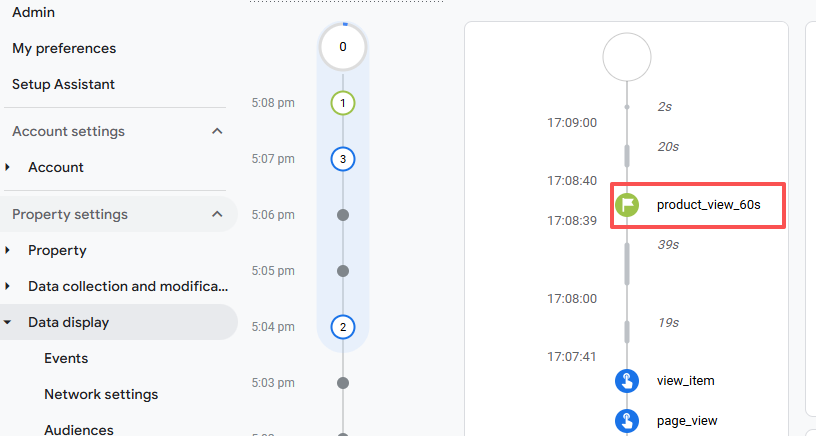Click the top bubble showing 0
816x436 pixels.
[343, 46]
